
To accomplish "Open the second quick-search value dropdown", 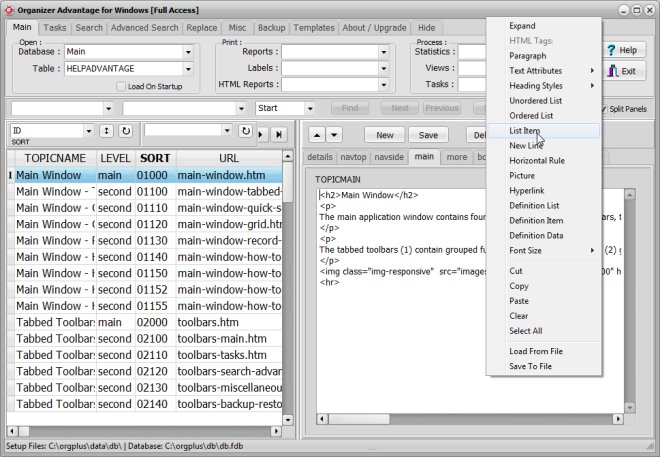I will click(x=241, y=109).
